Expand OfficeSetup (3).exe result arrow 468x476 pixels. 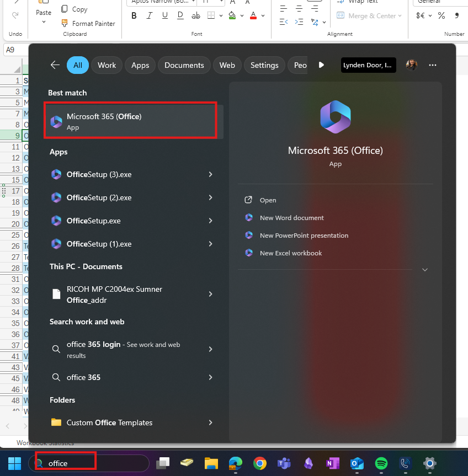pos(210,174)
